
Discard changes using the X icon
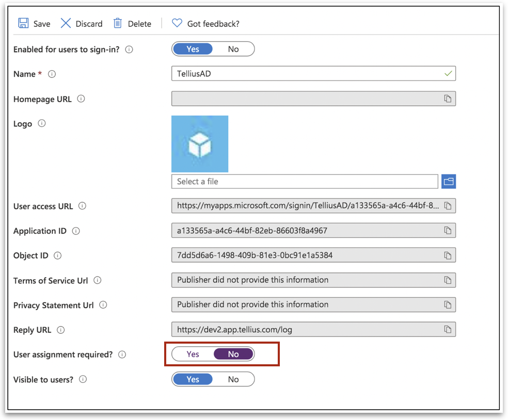click(x=66, y=23)
